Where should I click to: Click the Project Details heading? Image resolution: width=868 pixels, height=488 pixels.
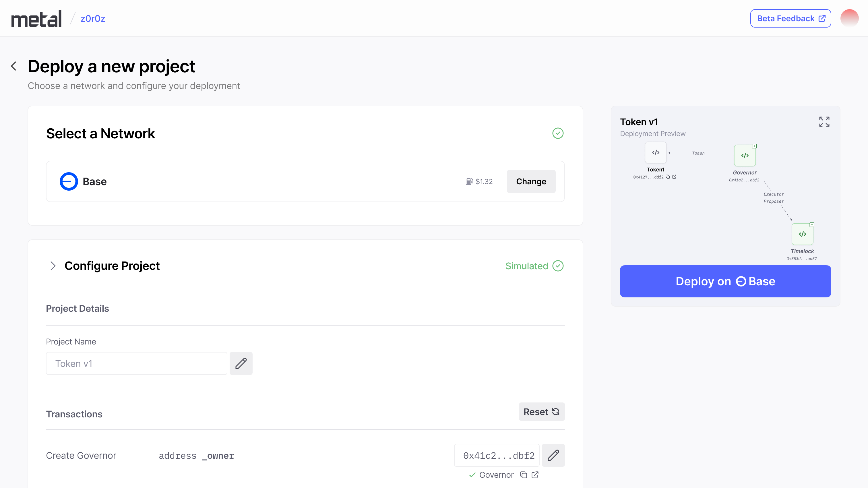[77, 308]
